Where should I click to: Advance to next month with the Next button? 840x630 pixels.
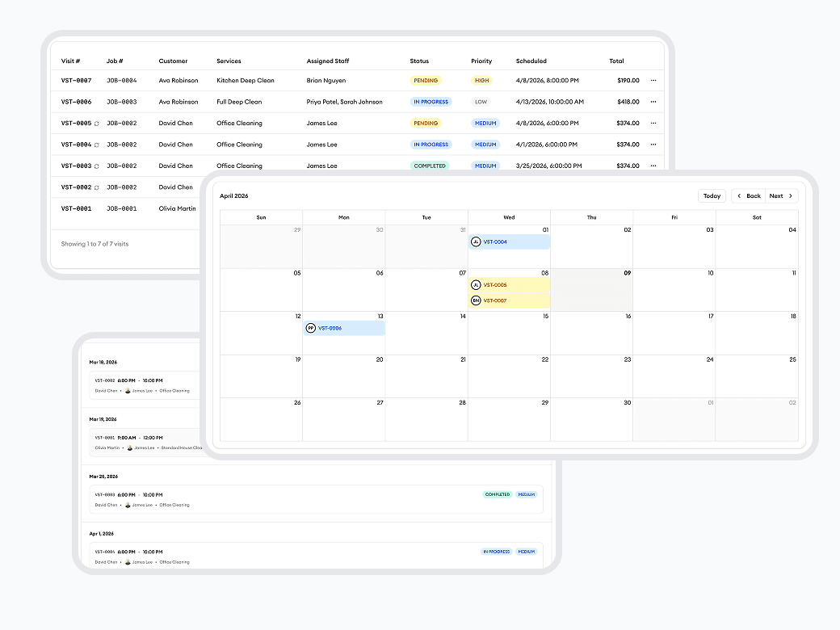click(x=778, y=195)
